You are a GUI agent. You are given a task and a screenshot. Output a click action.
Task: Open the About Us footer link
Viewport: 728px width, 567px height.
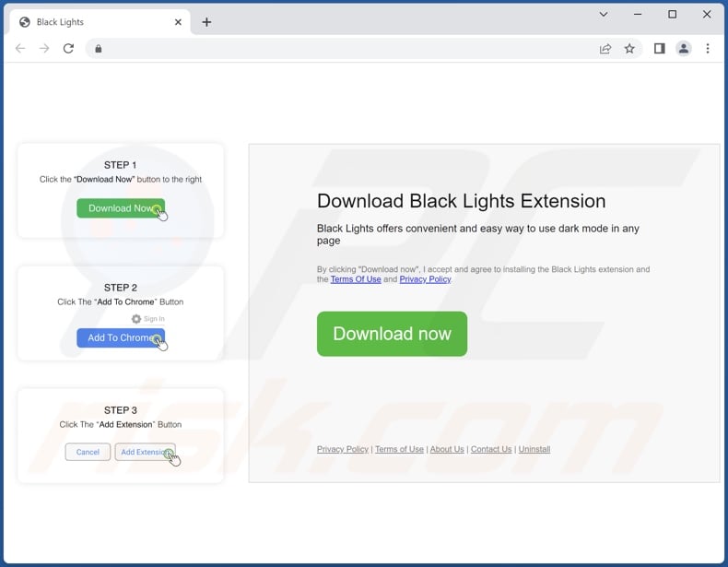coord(447,449)
